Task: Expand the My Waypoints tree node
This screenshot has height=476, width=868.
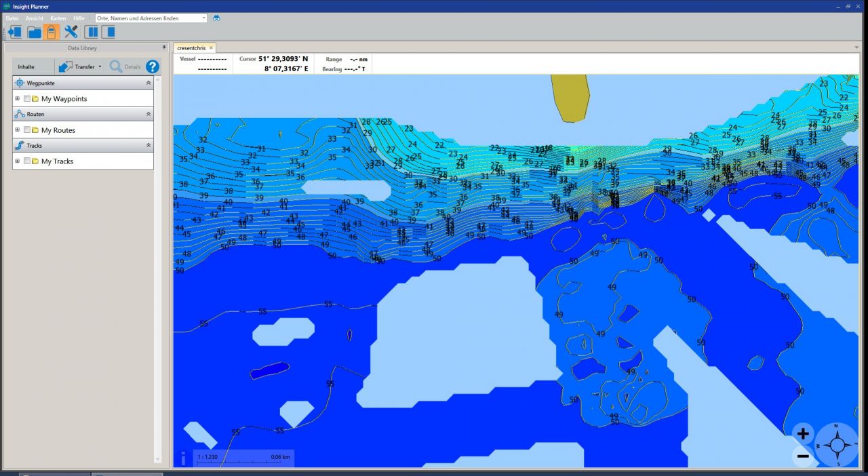Action: click(x=18, y=99)
